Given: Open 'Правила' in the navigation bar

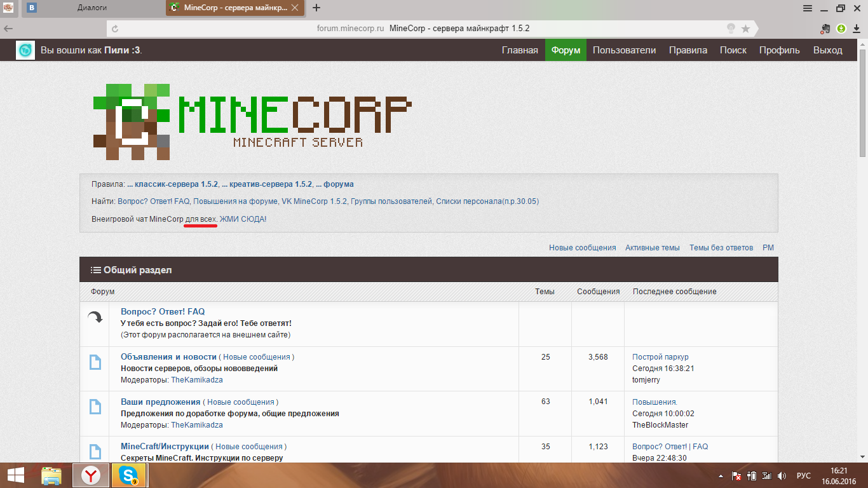Looking at the screenshot, I should tap(688, 50).
